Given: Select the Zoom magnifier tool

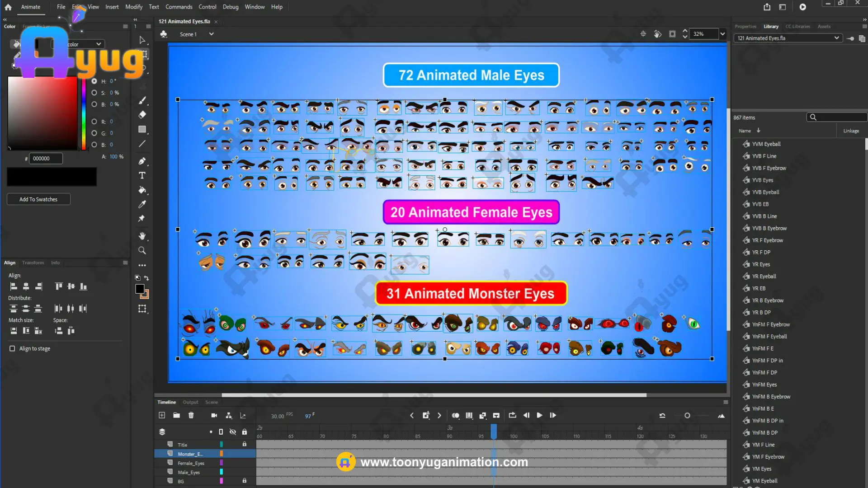Looking at the screenshot, I should click(142, 250).
